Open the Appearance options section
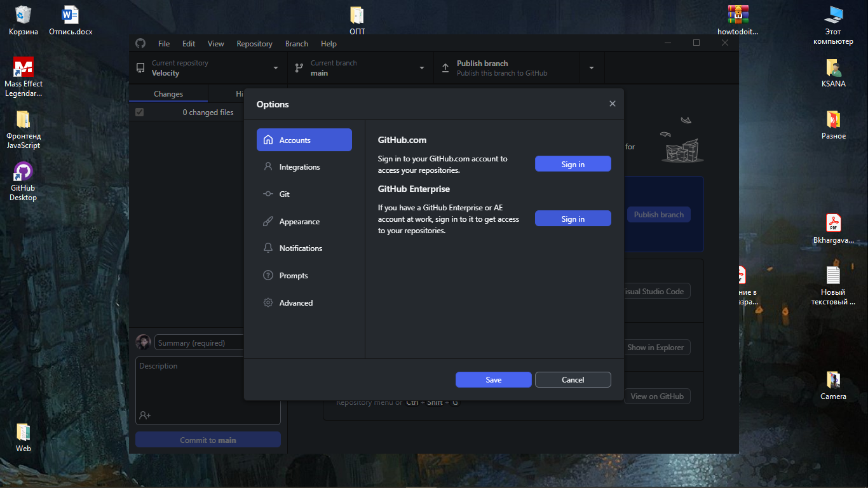 [304, 222]
